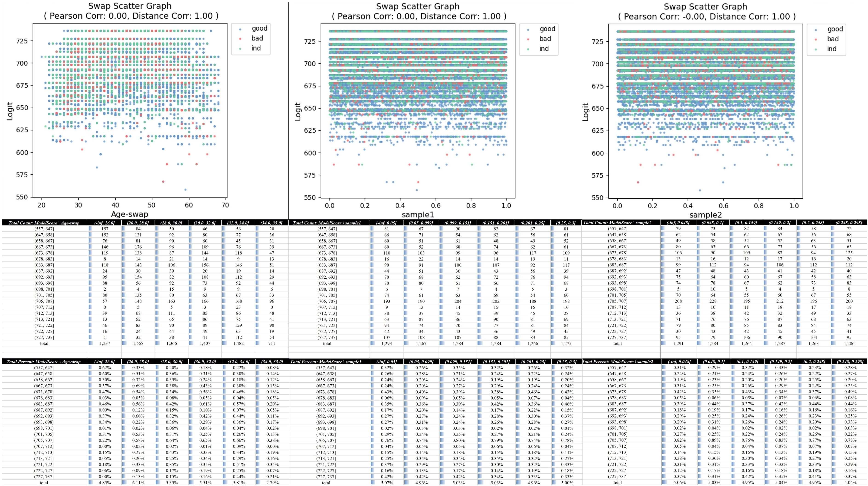Screen dimensions: 868x486
Task: Click the red 'bad' legend marker in sample1 chart
Action: coord(528,39)
